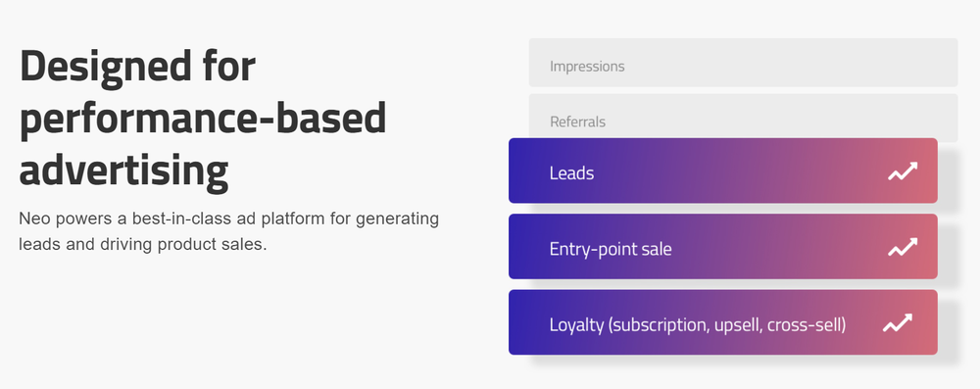Select the Leads gradient card

(723, 170)
